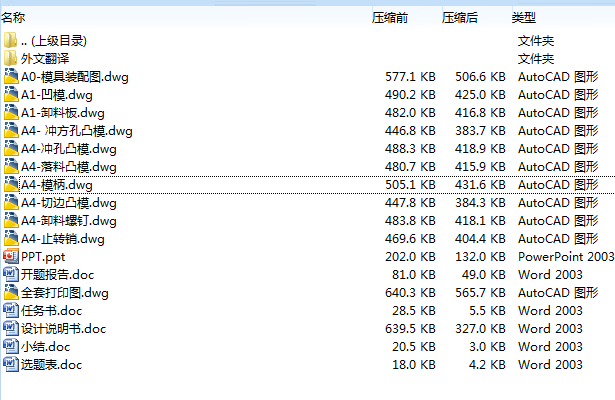Click the A0-模具装配图.dwg file icon
615x400 pixels.
11,76
